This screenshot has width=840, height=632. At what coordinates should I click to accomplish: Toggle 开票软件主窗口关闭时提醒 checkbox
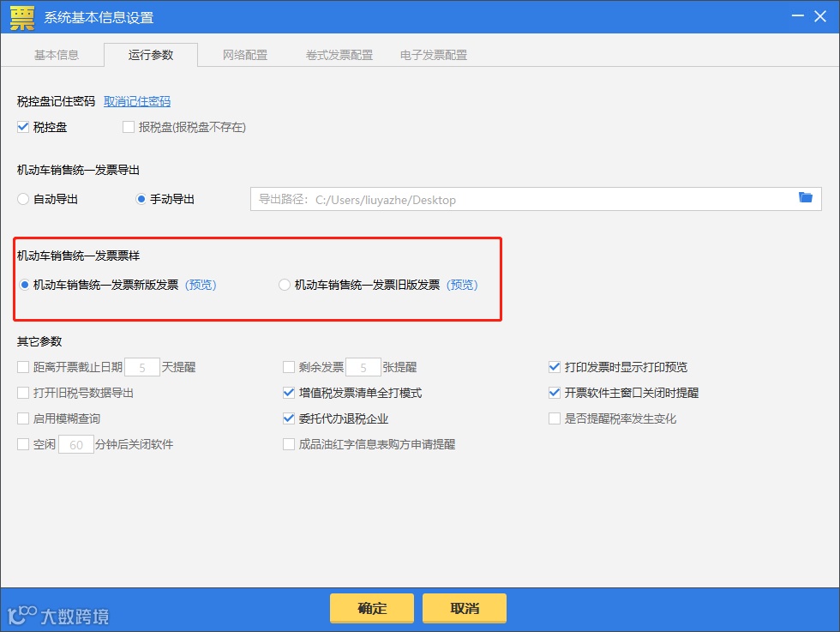pos(555,393)
